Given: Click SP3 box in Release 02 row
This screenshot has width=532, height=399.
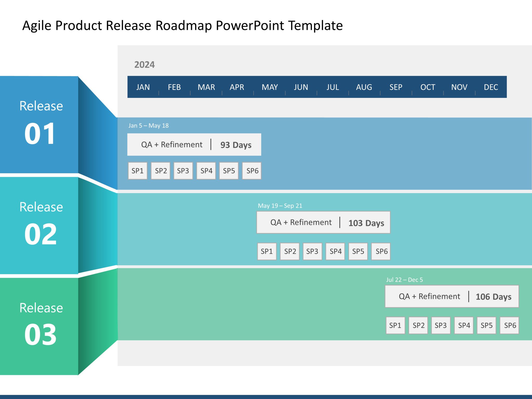Looking at the screenshot, I should pos(312,251).
